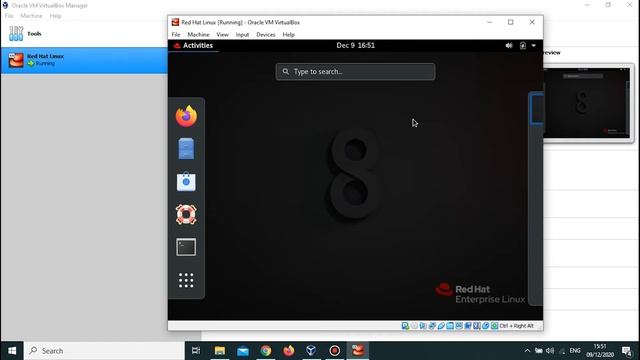Open the View menu of the VM window
The width and height of the screenshot is (640, 360).
(x=222, y=35)
